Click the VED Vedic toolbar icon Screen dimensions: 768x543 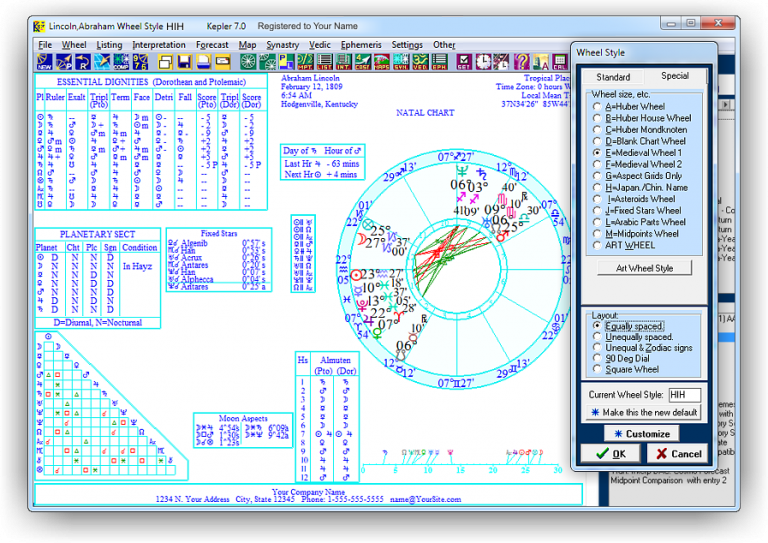(420, 62)
